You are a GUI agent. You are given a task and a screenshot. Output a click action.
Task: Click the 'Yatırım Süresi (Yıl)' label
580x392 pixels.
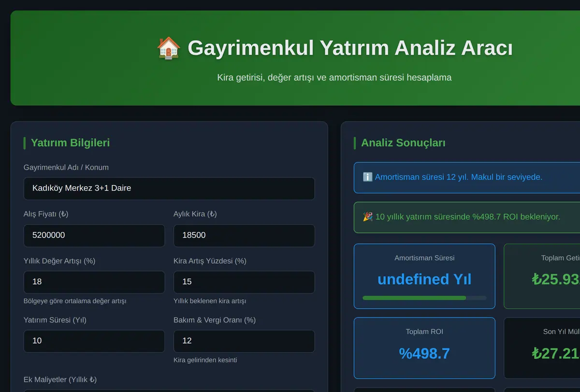[55, 320]
